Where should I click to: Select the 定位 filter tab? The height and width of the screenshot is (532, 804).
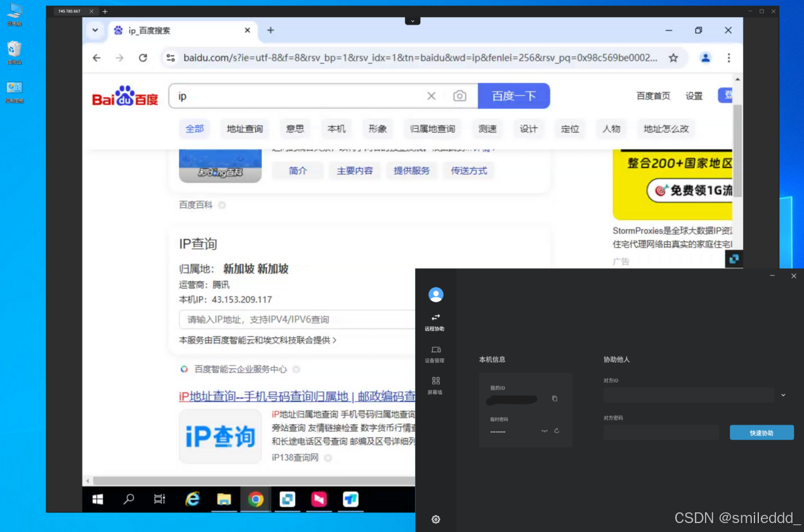click(x=570, y=129)
